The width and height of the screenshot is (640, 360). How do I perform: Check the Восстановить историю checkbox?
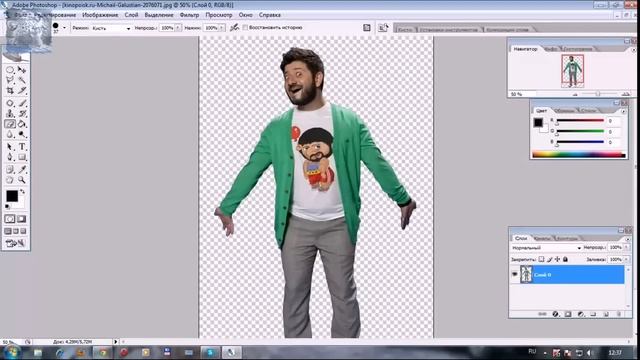[x=245, y=28]
